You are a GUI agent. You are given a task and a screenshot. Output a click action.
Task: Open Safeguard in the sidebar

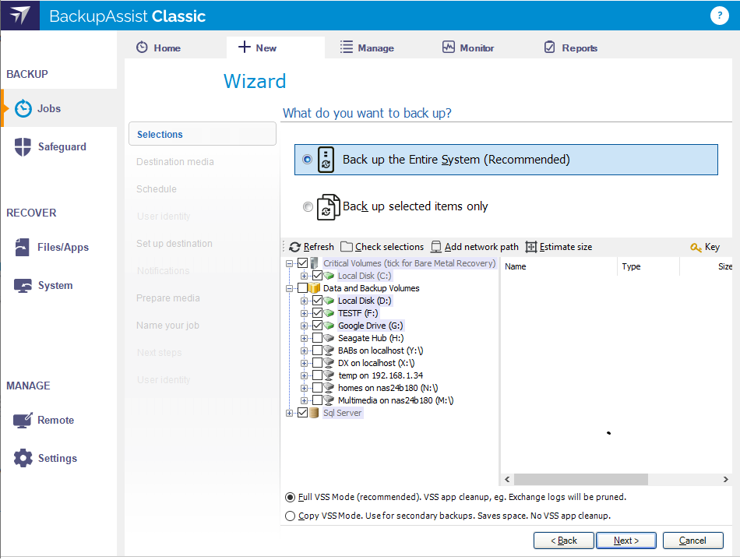point(59,146)
